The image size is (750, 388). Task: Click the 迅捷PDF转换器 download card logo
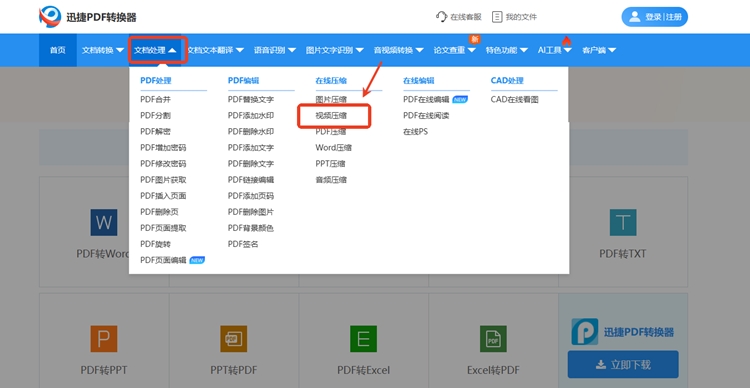click(x=585, y=332)
